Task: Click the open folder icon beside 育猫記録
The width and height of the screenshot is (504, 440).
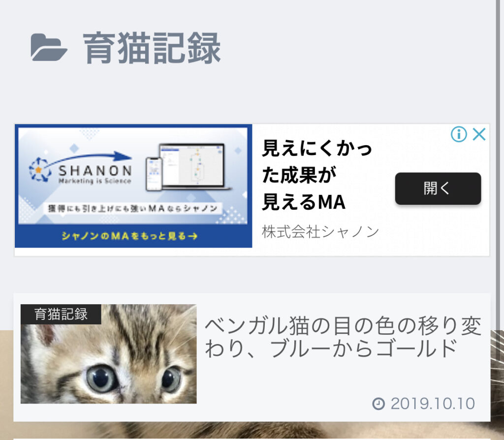Action: [x=49, y=47]
